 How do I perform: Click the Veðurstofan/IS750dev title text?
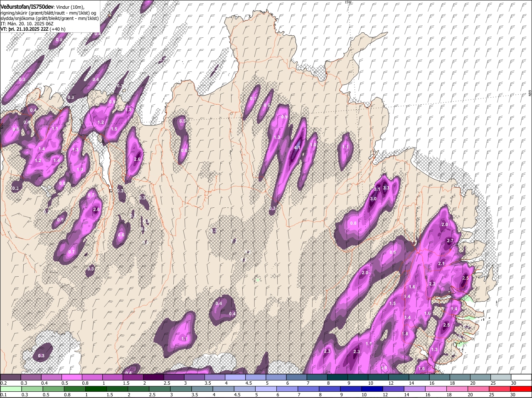(x=27, y=7)
